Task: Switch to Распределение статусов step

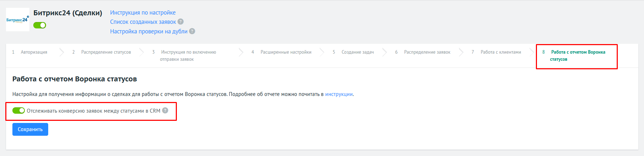Action: point(106,52)
